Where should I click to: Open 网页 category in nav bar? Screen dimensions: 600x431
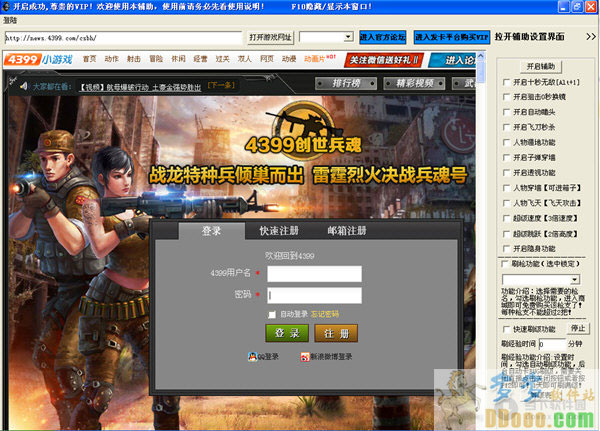pyautogui.click(x=267, y=59)
